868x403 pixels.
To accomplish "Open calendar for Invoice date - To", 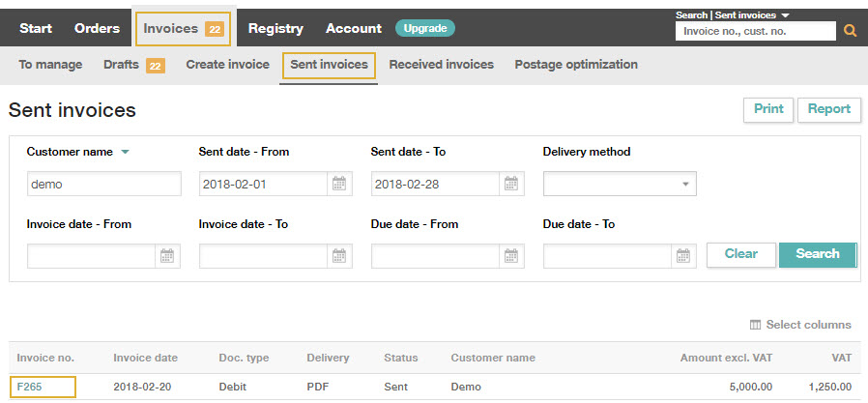I will pos(338,256).
